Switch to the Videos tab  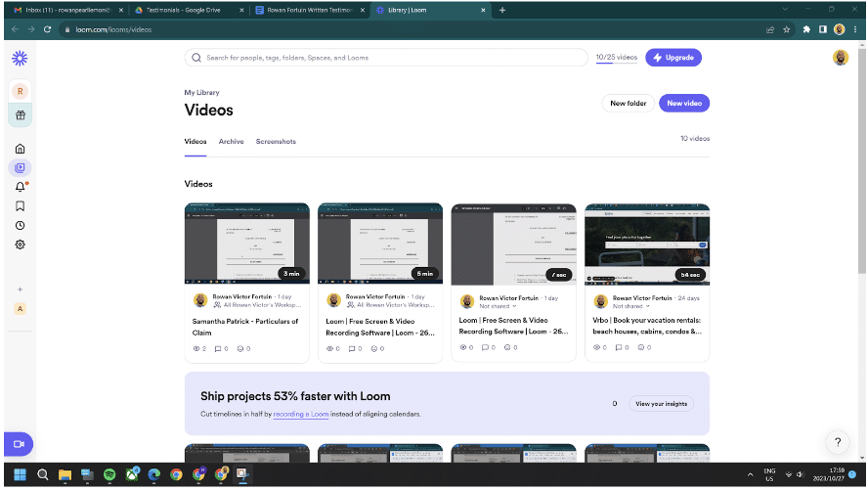195,142
